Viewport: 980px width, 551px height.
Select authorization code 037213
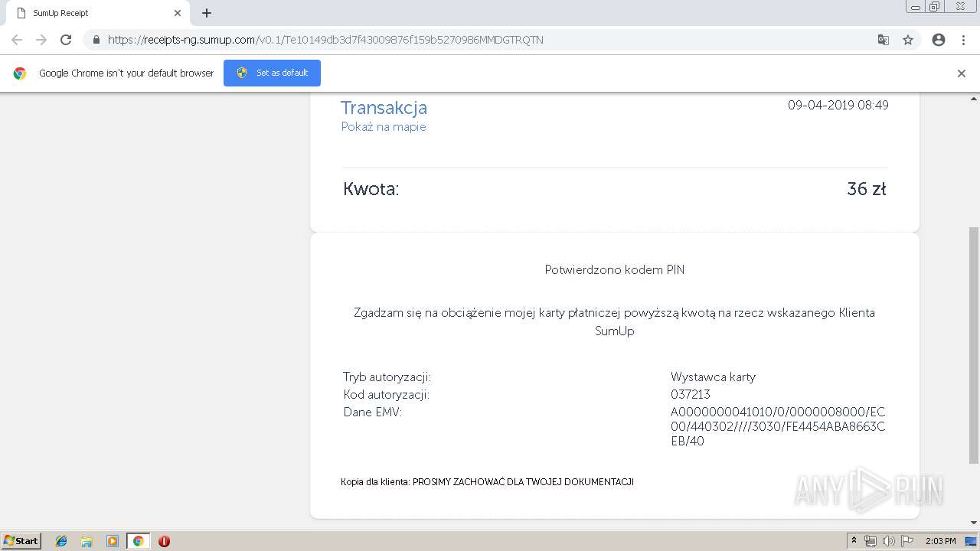click(691, 395)
